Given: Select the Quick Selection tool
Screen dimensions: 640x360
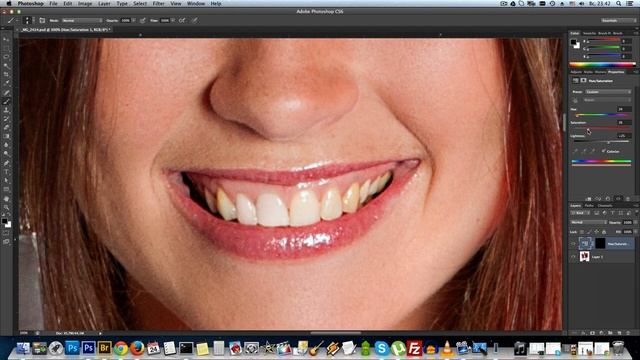Looking at the screenshot, I should [6, 65].
